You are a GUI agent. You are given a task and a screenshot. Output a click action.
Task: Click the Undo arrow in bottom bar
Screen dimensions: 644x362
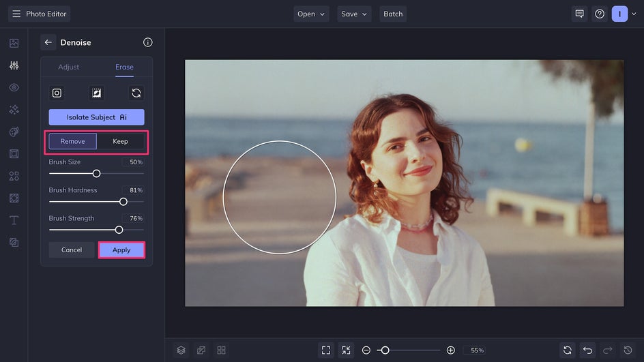tap(588, 350)
